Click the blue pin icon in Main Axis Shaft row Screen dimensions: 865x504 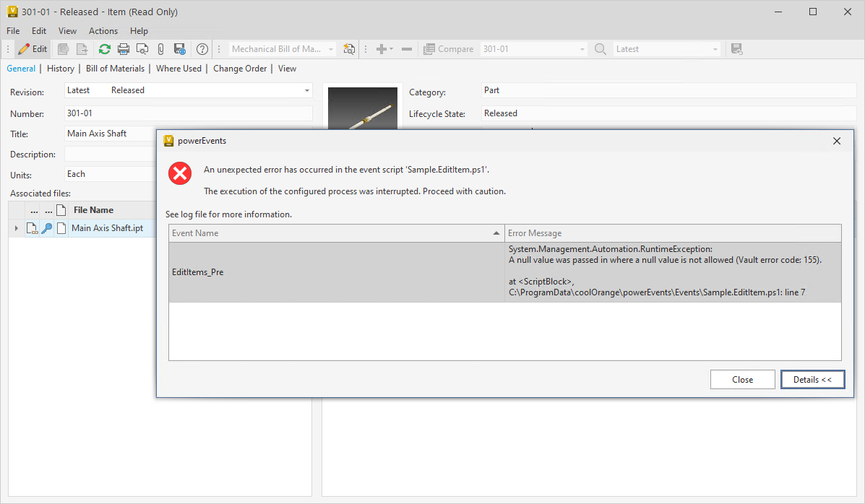(47, 227)
